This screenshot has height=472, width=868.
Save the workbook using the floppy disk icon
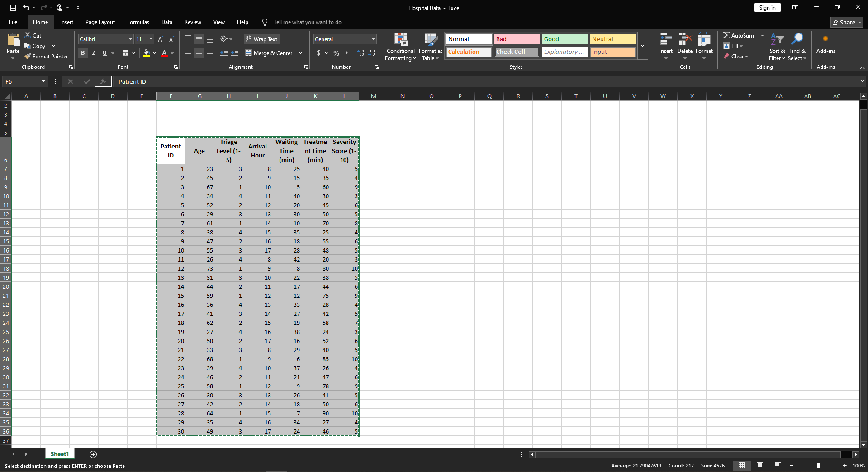[x=13, y=8]
